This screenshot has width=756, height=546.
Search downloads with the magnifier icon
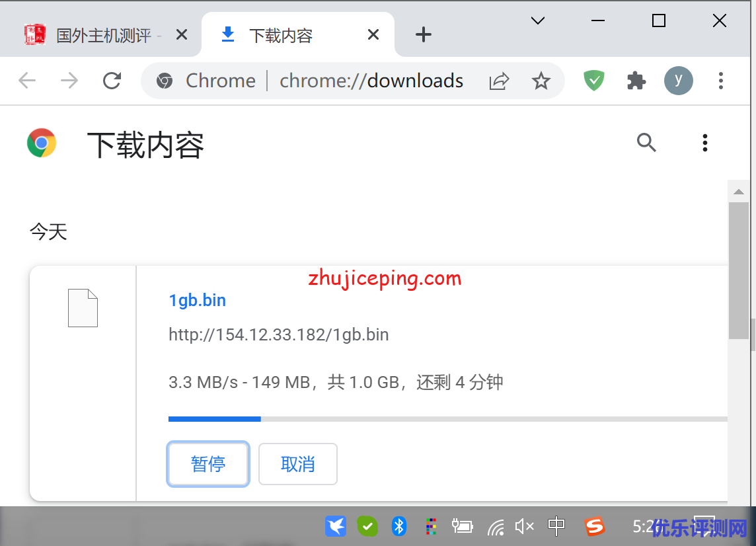pyautogui.click(x=646, y=143)
